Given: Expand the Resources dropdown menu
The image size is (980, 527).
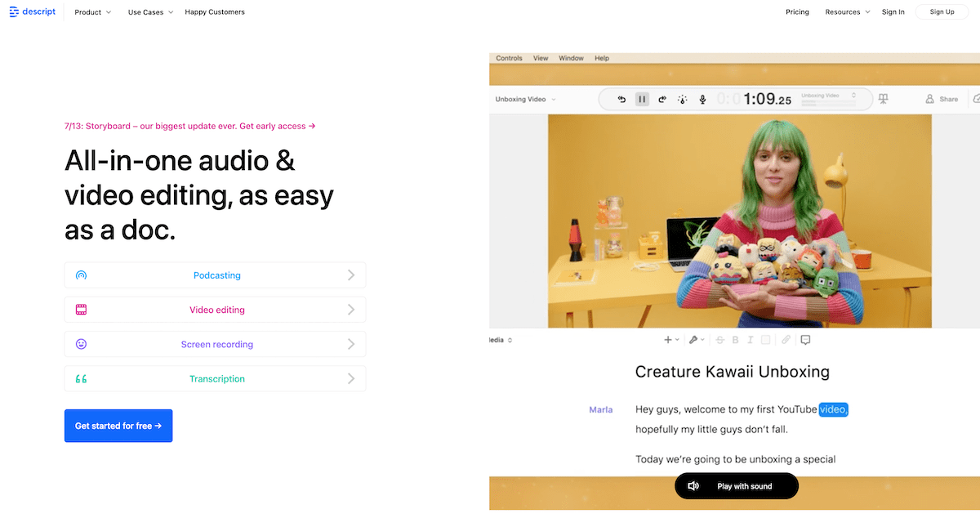Looking at the screenshot, I should point(847,12).
